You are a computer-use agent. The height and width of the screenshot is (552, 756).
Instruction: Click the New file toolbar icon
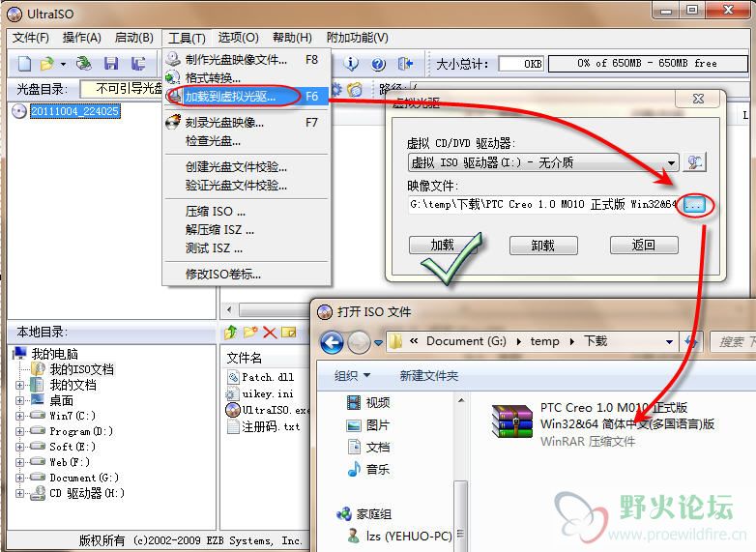[x=24, y=63]
